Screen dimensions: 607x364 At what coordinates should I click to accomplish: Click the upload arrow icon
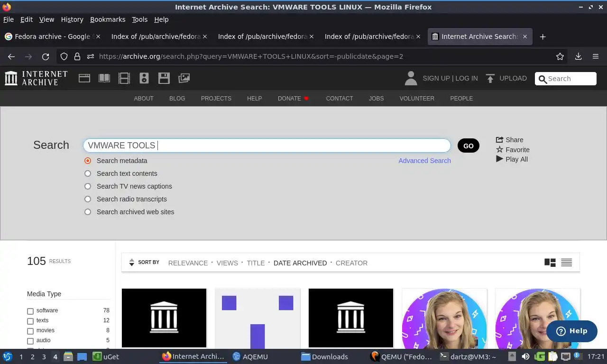click(490, 79)
